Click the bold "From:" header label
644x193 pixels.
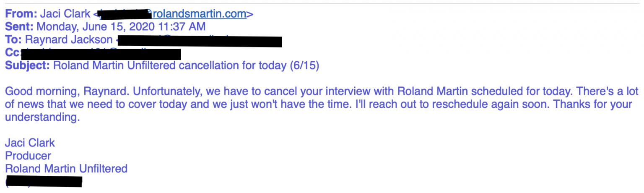[x=21, y=14]
